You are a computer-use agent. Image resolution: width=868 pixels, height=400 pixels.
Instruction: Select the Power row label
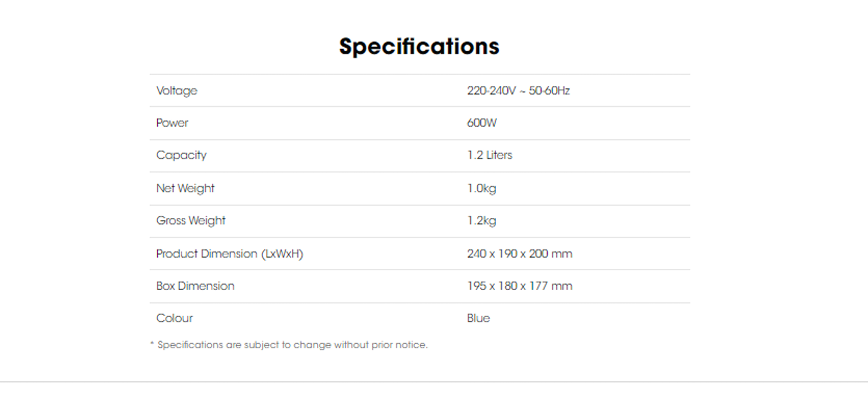coord(172,123)
